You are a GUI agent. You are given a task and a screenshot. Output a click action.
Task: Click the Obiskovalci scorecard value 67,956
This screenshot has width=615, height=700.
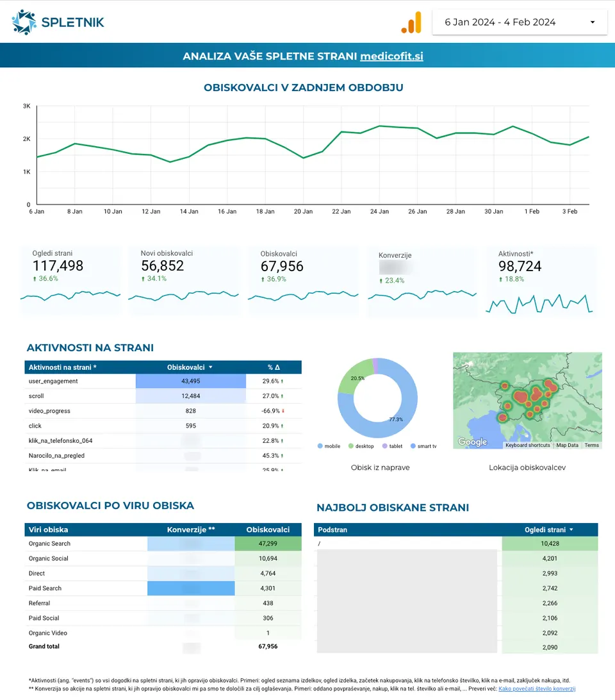[282, 267]
